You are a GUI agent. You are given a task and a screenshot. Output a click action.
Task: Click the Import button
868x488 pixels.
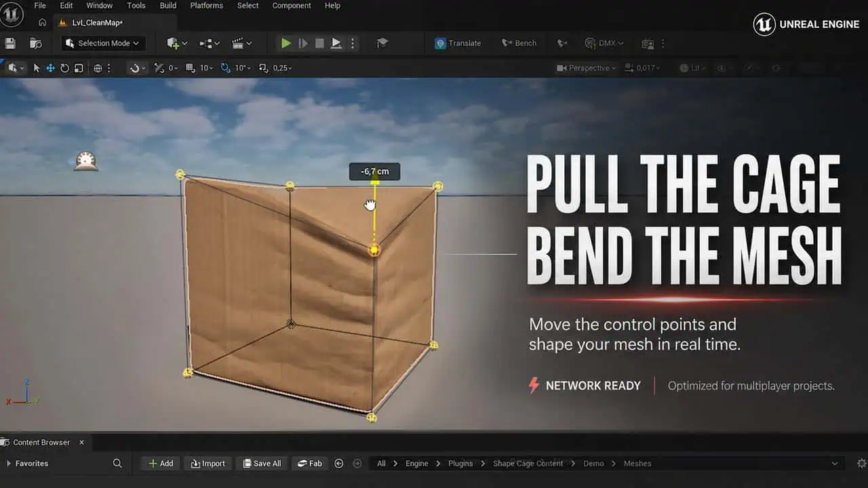coord(208,464)
